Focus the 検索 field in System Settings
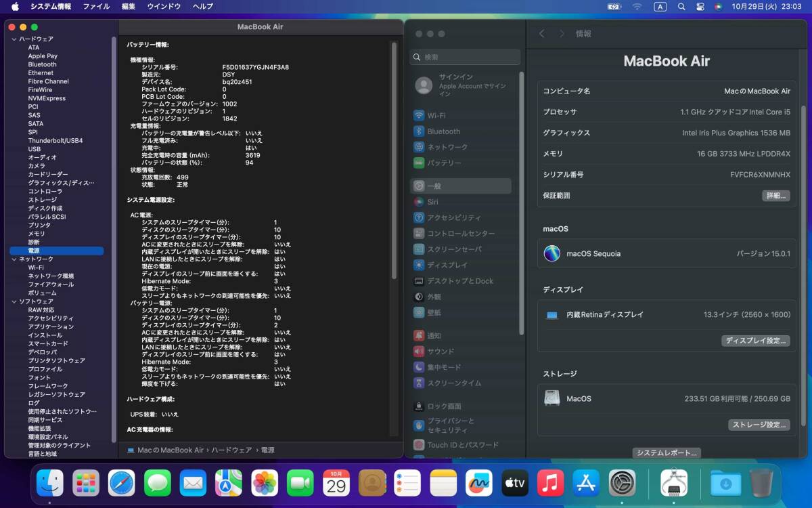 click(465, 57)
